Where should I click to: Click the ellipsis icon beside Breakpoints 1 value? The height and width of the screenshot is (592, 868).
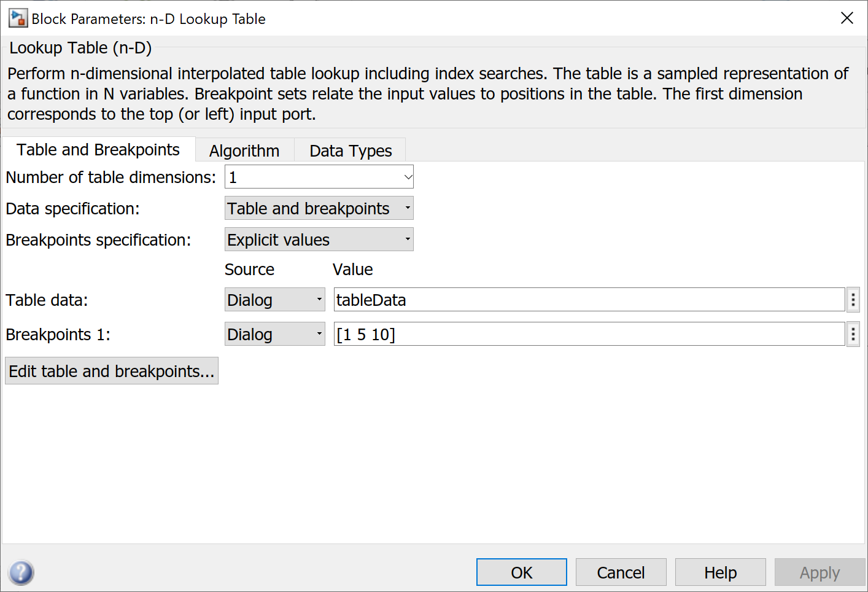click(853, 333)
